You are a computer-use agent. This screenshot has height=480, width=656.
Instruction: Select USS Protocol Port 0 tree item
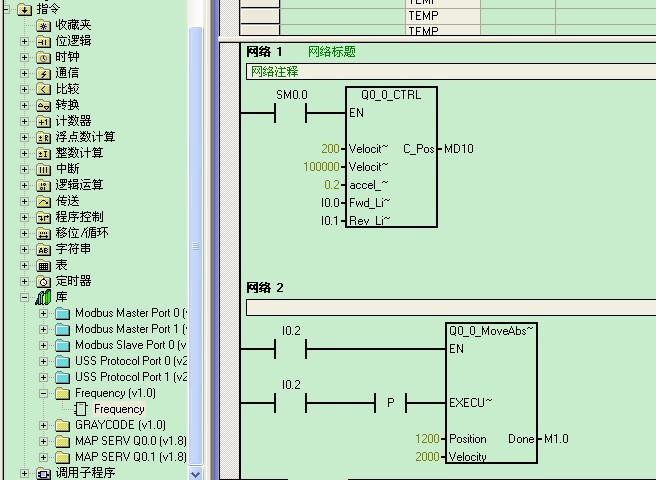(130, 361)
